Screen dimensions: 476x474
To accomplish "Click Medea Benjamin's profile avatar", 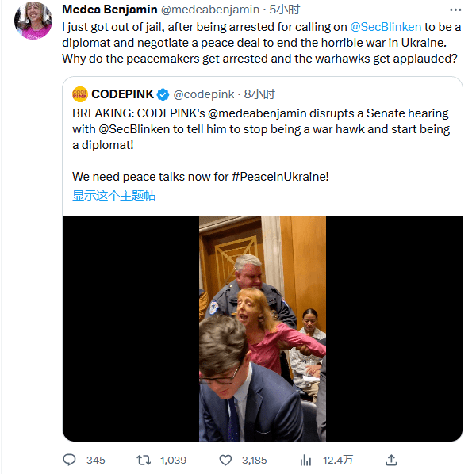I will pos(33,21).
